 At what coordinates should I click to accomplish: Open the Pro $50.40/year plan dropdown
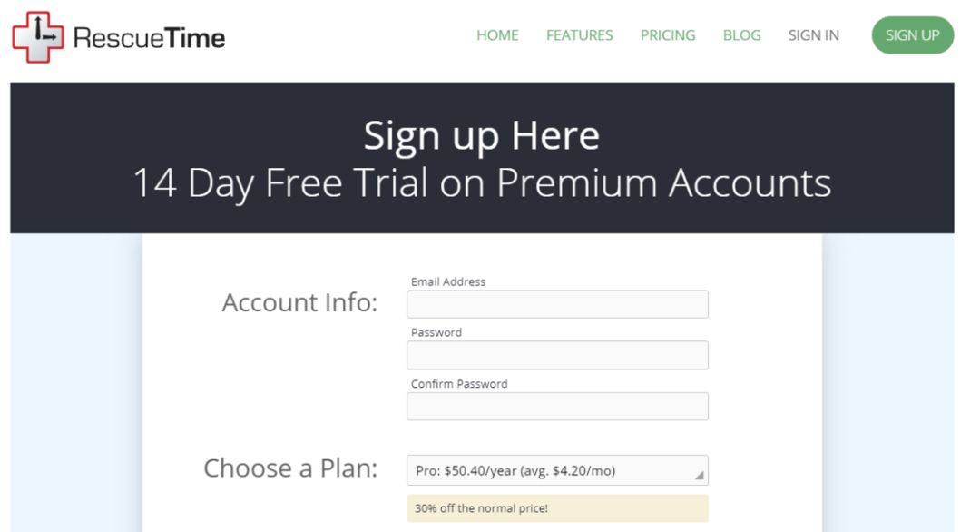click(x=549, y=470)
